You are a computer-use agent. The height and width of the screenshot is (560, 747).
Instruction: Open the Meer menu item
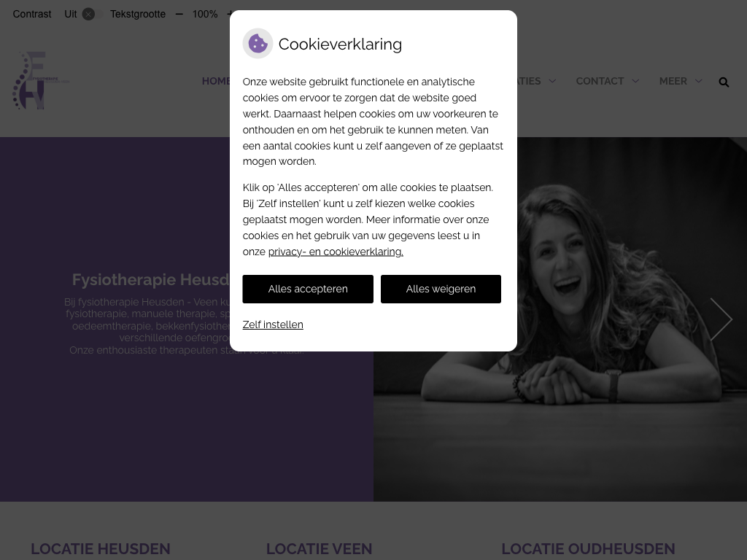pos(673,82)
